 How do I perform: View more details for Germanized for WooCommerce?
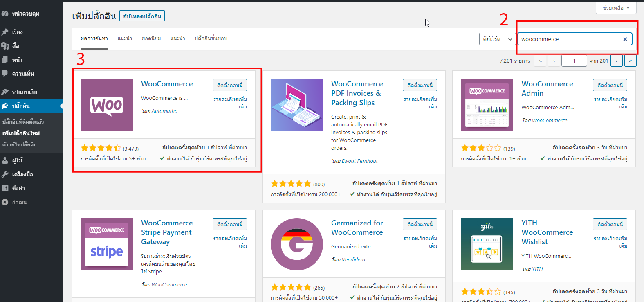[420, 242]
